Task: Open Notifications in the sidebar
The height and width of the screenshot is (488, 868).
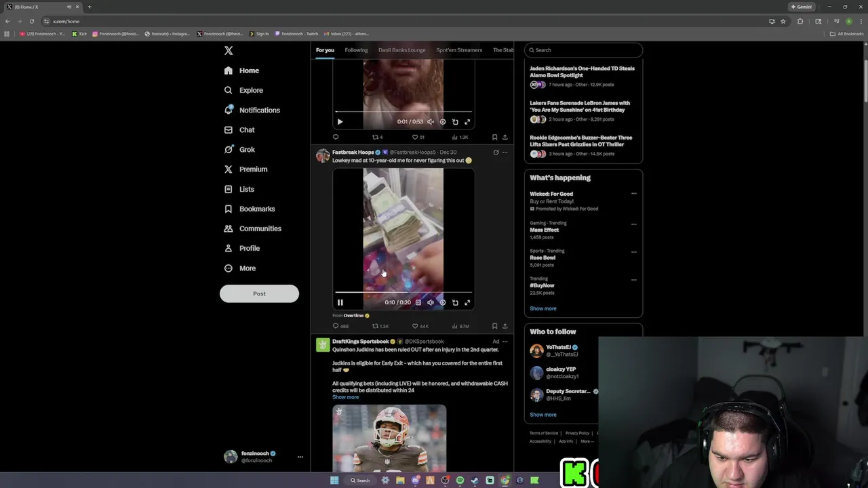Action: (252, 110)
